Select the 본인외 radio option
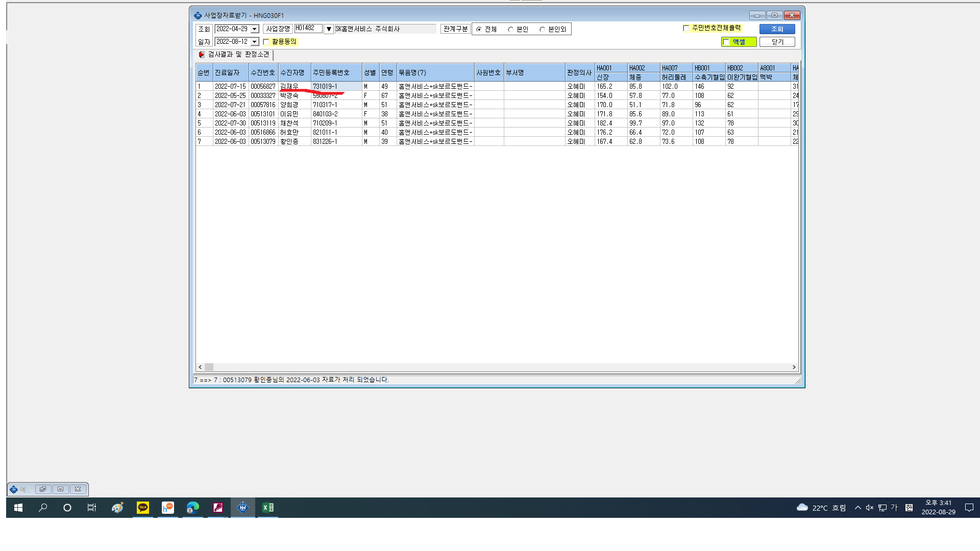 click(x=542, y=30)
